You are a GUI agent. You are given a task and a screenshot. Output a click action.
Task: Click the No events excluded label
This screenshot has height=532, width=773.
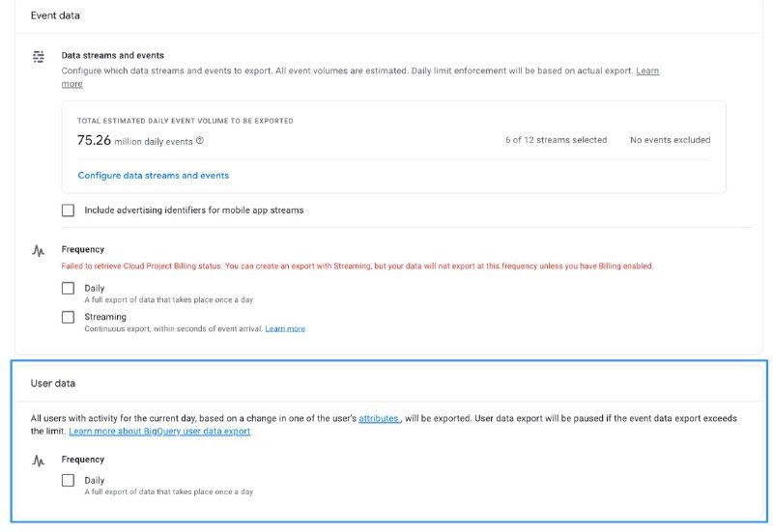671,140
